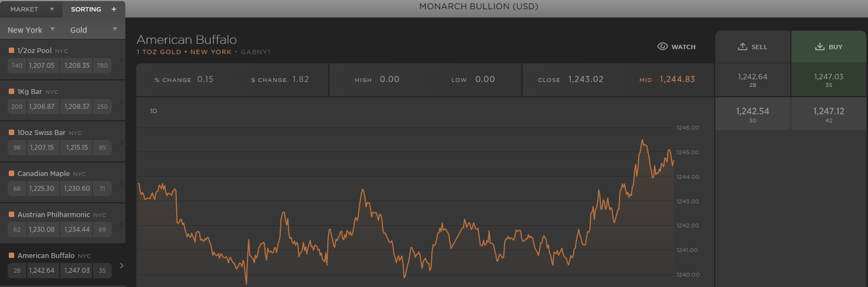The width and height of the screenshot is (868, 287).
Task: Select sell quote 1,242.54 with quantity 30
Action: (x=753, y=114)
